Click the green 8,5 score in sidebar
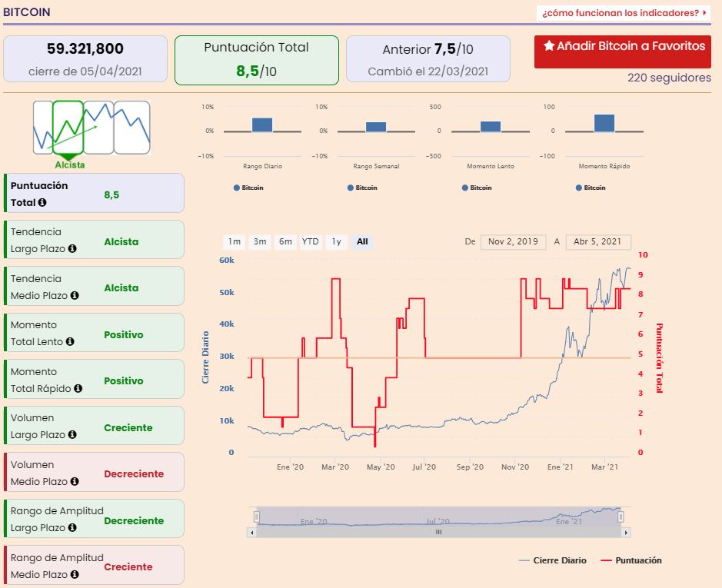 [111, 194]
